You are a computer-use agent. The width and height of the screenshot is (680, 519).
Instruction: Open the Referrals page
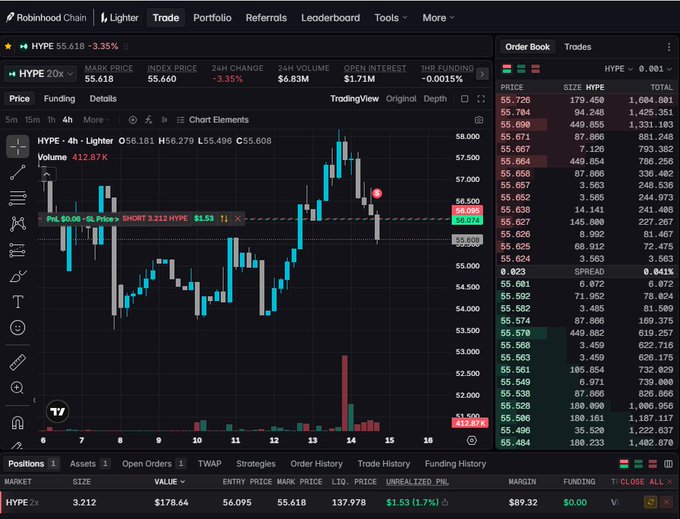click(266, 18)
